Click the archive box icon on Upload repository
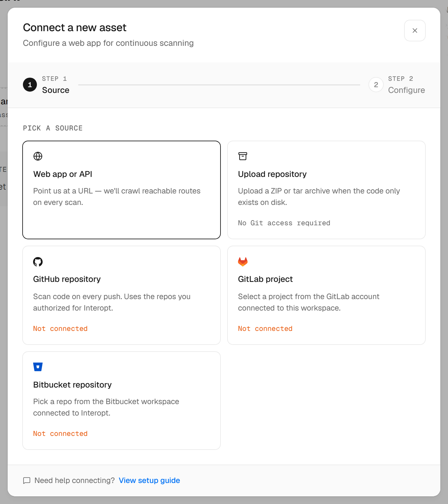 coord(243,156)
